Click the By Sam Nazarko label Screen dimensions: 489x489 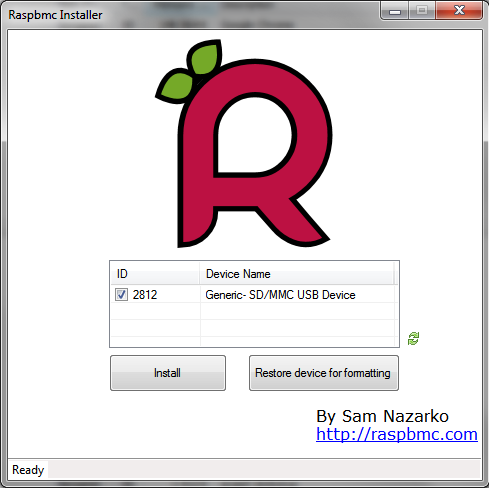click(382, 416)
